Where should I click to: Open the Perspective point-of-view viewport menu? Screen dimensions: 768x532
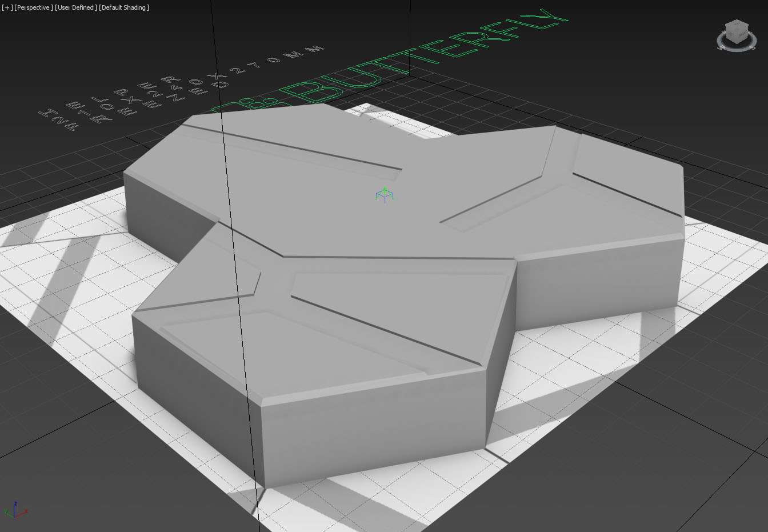point(34,7)
